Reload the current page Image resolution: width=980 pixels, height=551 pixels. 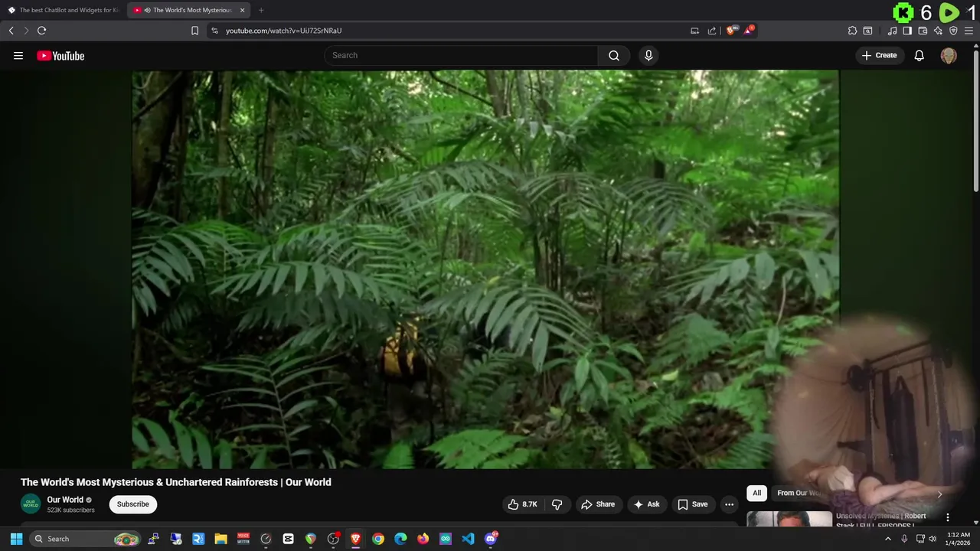click(x=41, y=31)
